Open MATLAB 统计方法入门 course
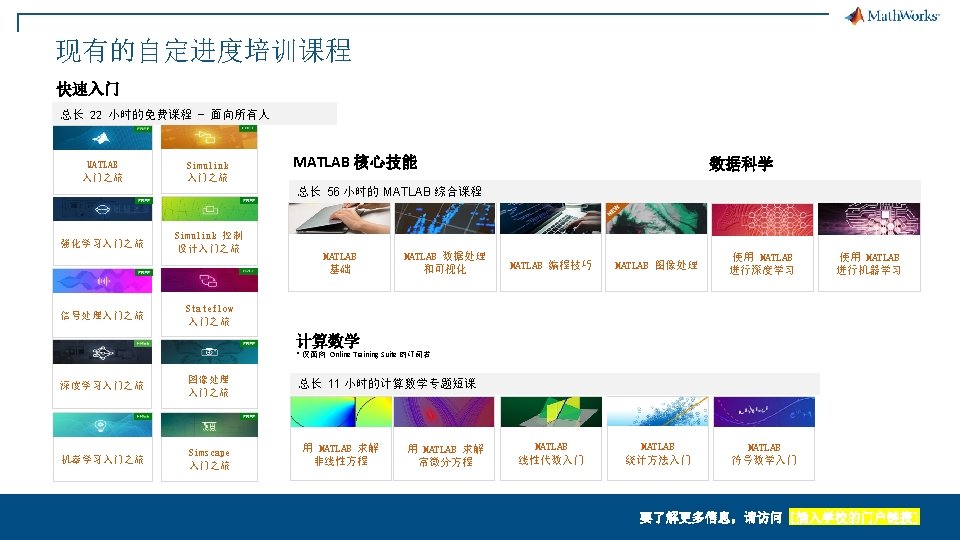960x540 pixels. click(658, 438)
